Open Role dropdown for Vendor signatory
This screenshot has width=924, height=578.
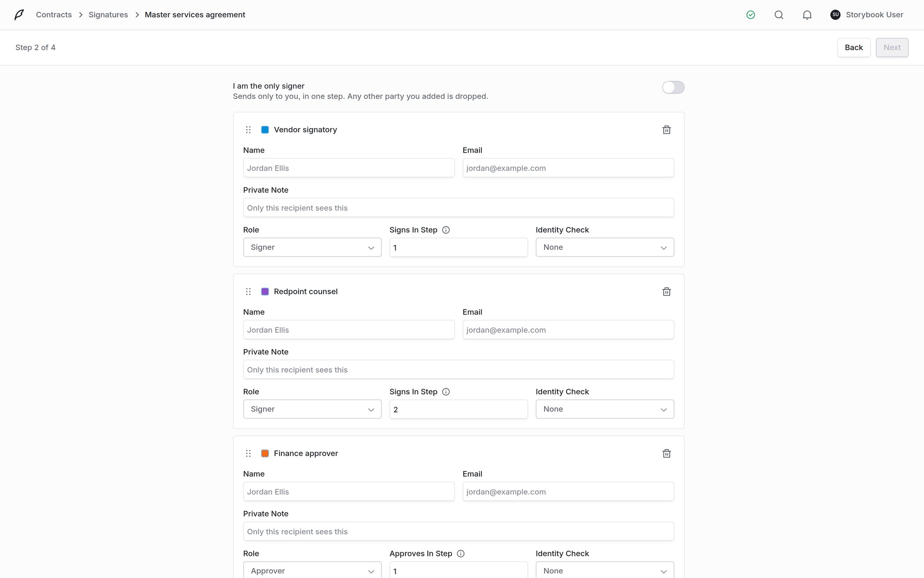[312, 247]
